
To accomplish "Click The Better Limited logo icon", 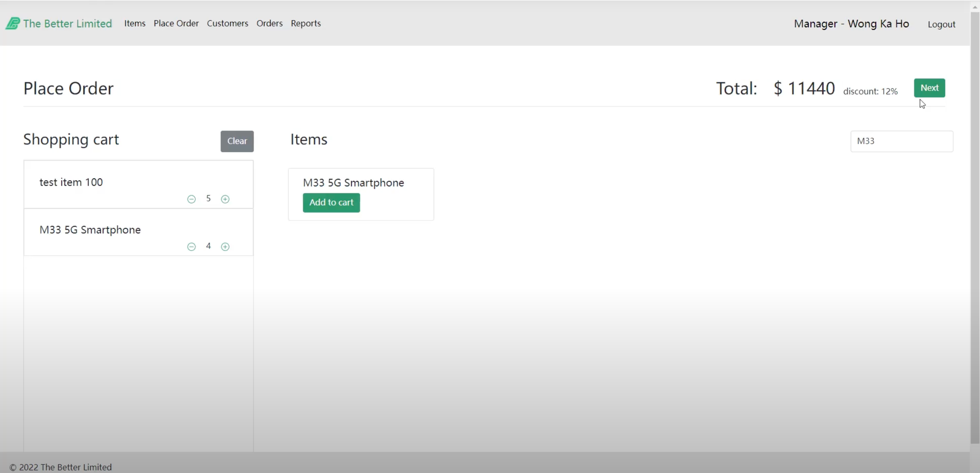I will (x=12, y=23).
